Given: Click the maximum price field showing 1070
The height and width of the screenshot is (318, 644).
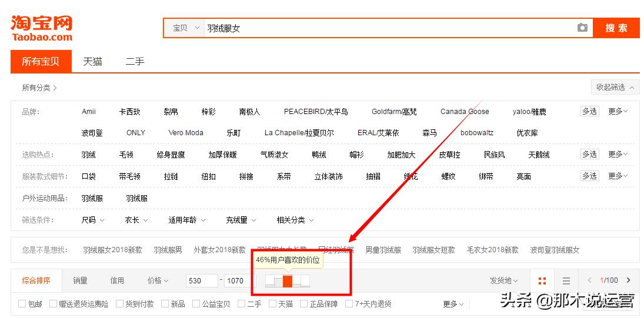Looking at the screenshot, I should click(x=239, y=281).
